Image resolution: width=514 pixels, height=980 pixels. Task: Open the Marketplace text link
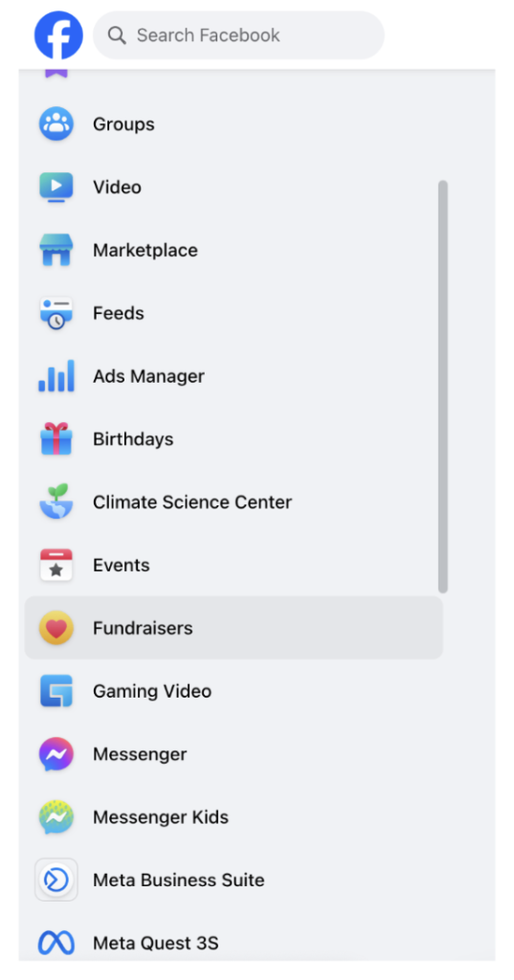pos(145,250)
